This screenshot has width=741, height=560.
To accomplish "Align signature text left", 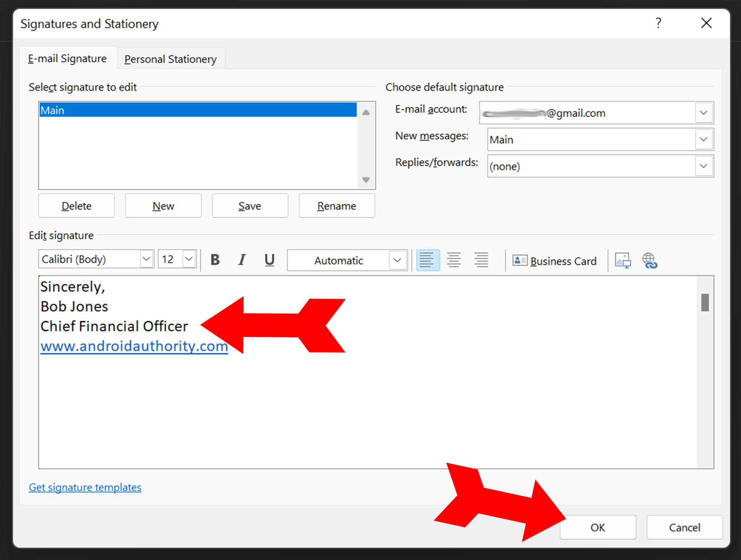I will 428,260.
